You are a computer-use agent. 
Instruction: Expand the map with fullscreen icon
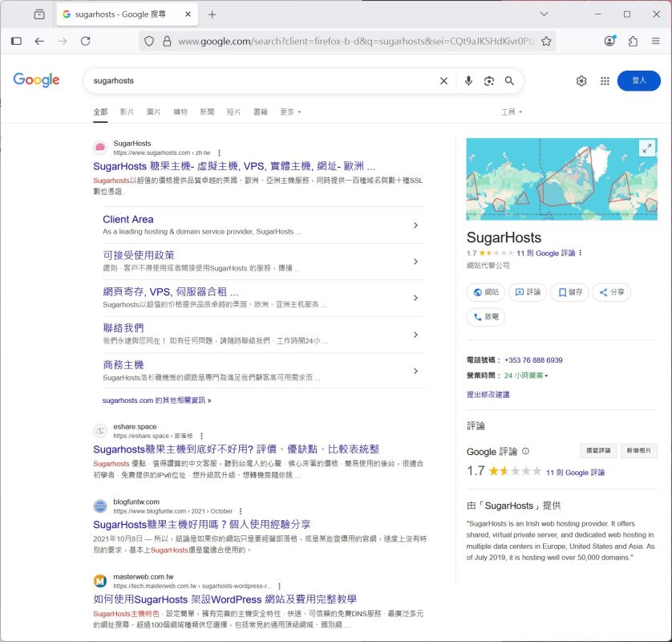[x=647, y=148]
